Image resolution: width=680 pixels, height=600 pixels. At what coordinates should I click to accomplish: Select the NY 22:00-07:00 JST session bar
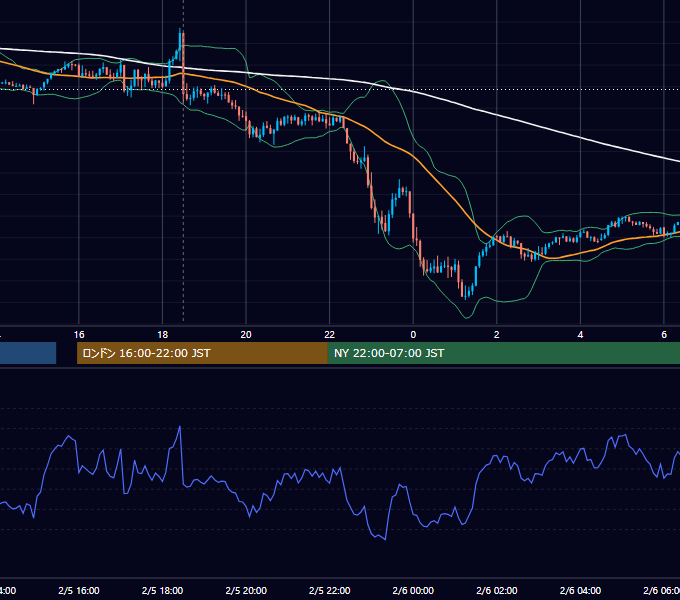coord(503,353)
